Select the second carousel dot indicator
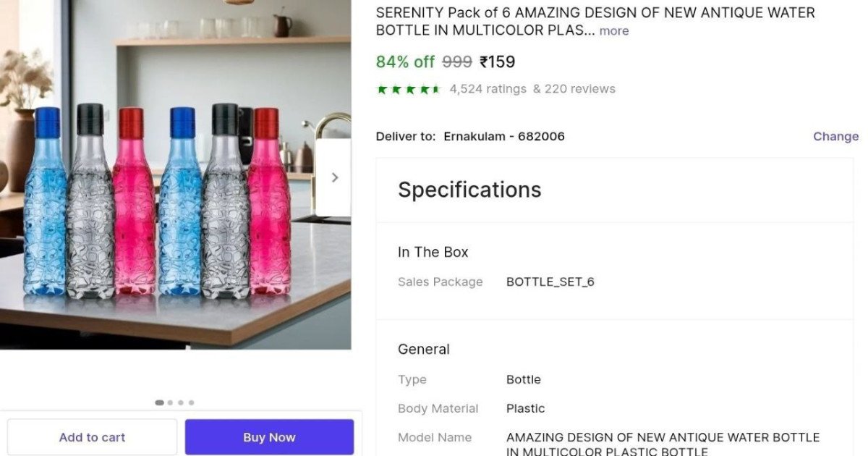Screen dimensions: 868x456 pyautogui.click(x=170, y=402)
